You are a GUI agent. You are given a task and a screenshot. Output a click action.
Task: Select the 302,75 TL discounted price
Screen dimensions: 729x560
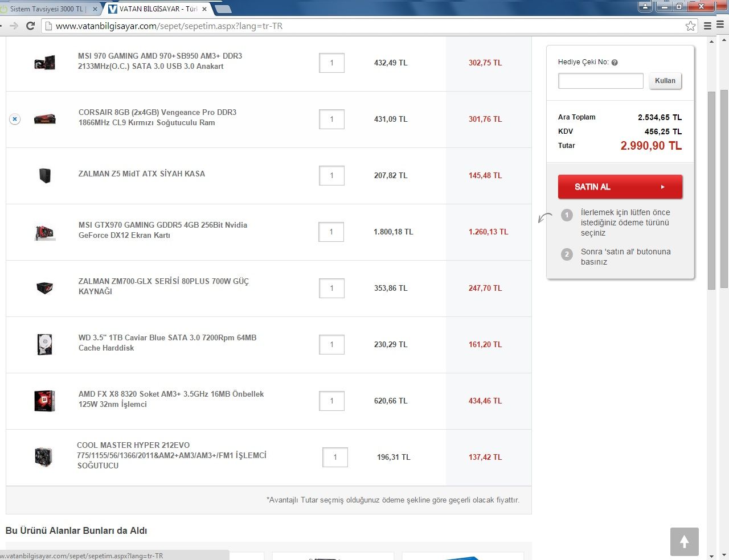[485, 63]
